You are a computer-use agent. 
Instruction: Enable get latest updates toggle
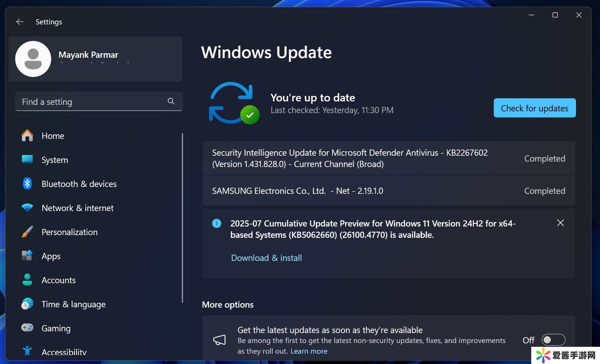[x=553, y=340]
